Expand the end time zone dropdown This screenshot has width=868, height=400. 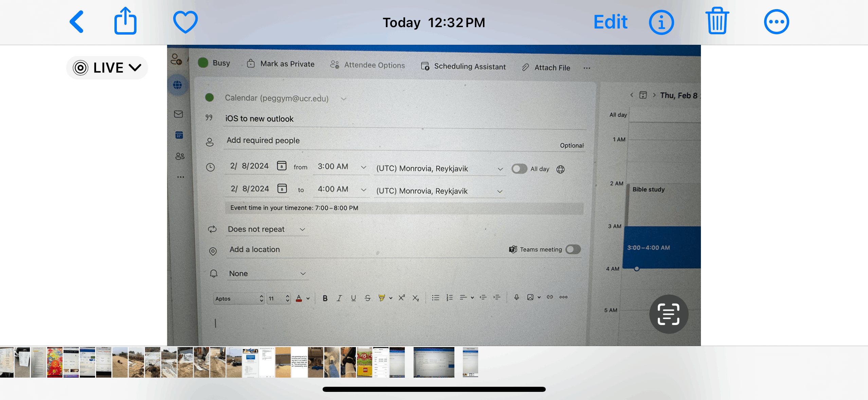coord(500,191)
